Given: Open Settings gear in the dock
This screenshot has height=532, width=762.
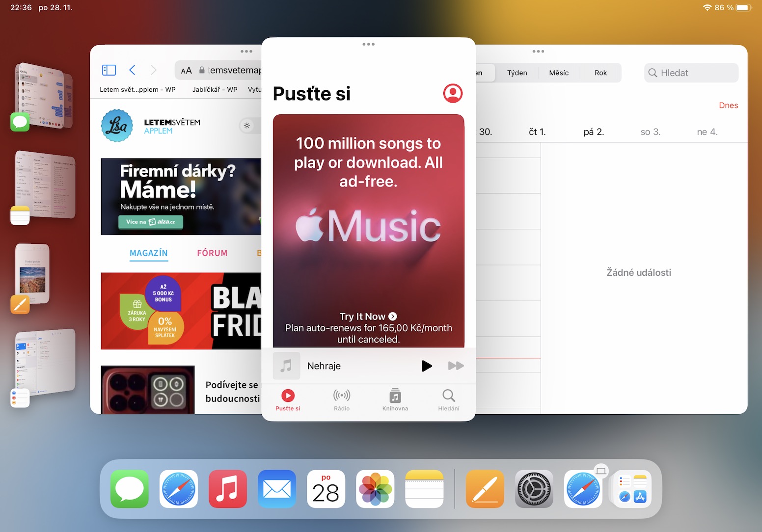Looking at the screenshot, I should point(534,489).
